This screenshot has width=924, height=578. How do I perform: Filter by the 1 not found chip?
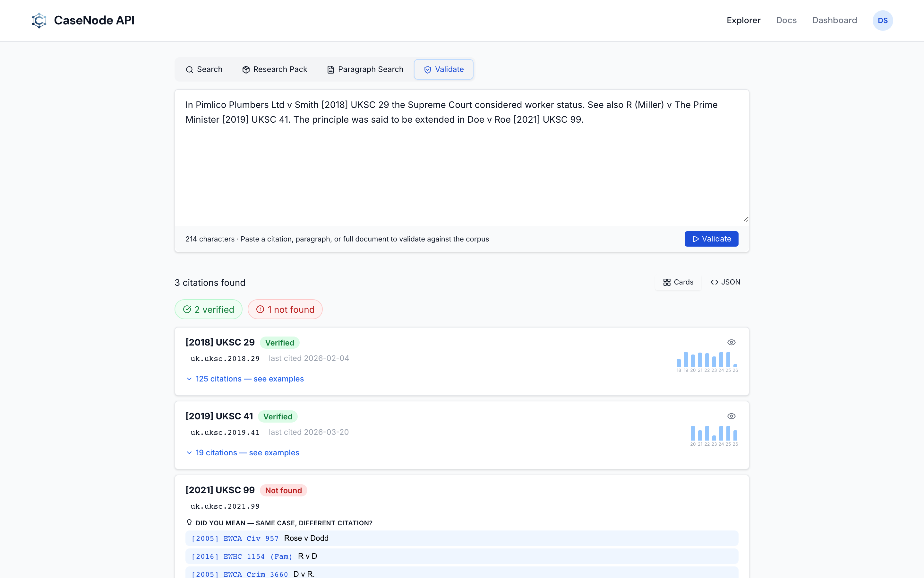285,309
